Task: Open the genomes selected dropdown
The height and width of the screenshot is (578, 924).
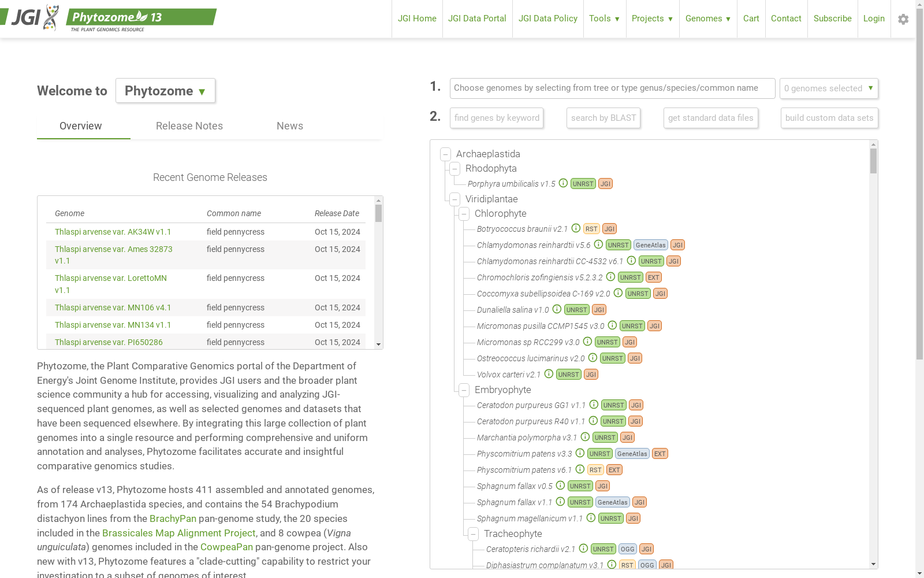Action: coord(829,88)
